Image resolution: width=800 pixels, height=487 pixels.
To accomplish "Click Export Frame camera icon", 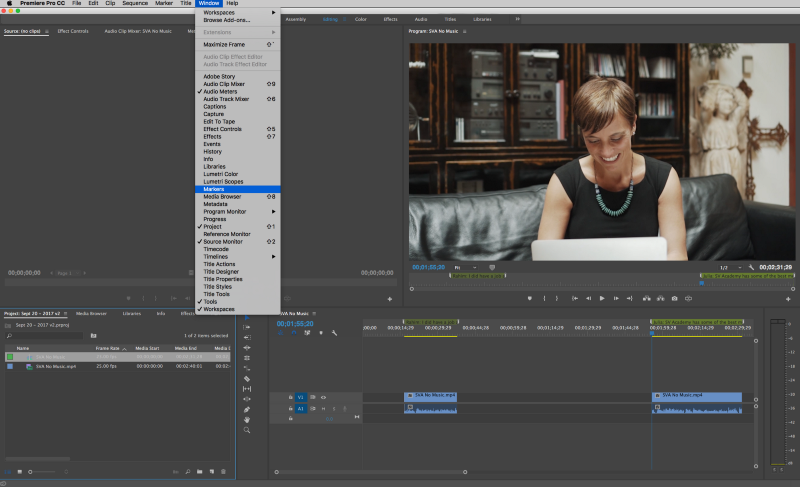I will (674, 298).
